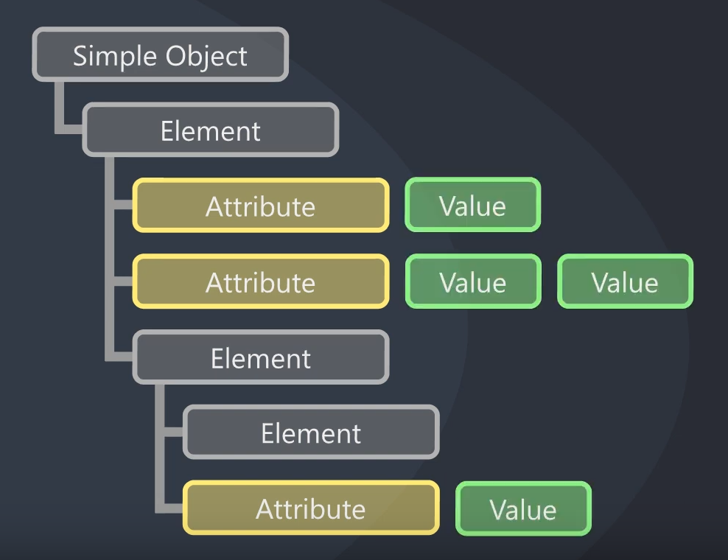Click the vertical connector directly beneath the first Element

point(110,254)
